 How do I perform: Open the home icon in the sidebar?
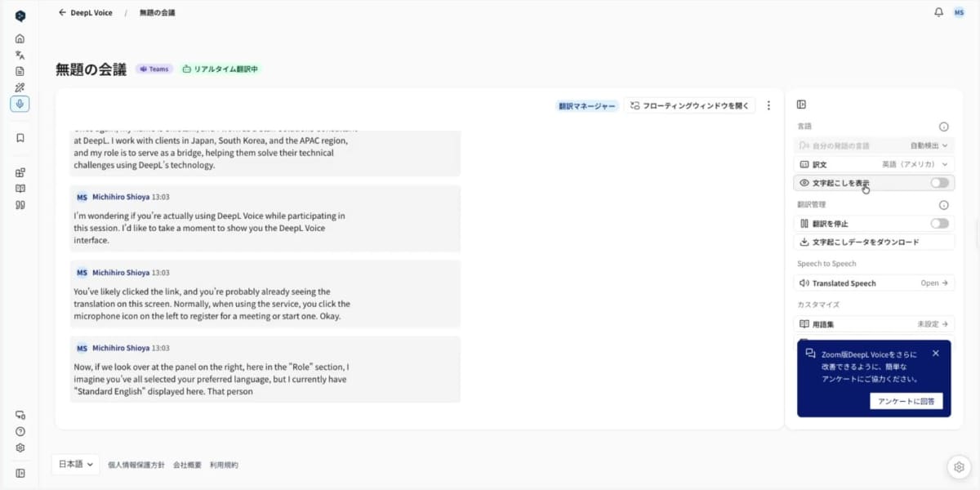[20, 38]
